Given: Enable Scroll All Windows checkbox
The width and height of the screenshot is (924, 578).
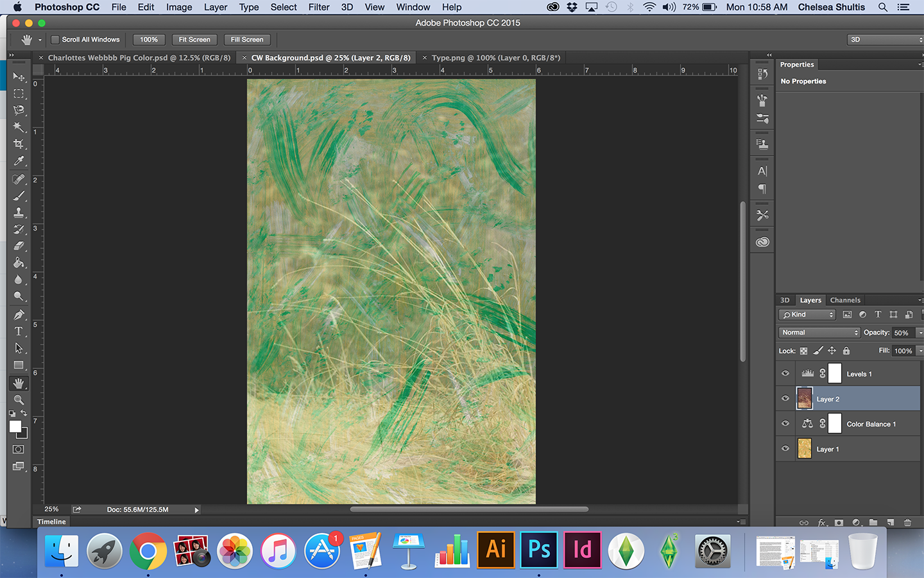Looking at the screenshot, I should (55, 40).
